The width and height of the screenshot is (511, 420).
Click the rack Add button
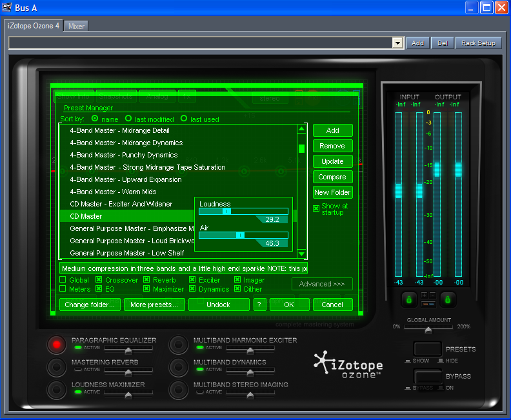click(417, 43)
